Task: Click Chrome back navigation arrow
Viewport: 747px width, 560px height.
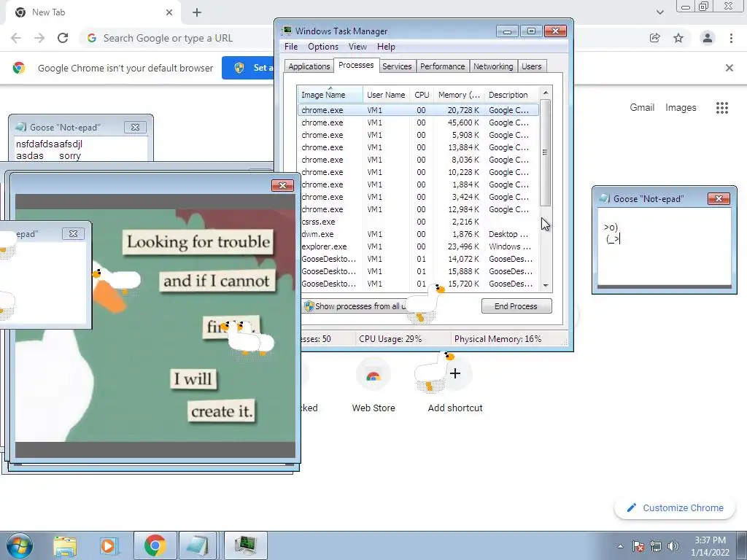Action: tap(16, 38)
